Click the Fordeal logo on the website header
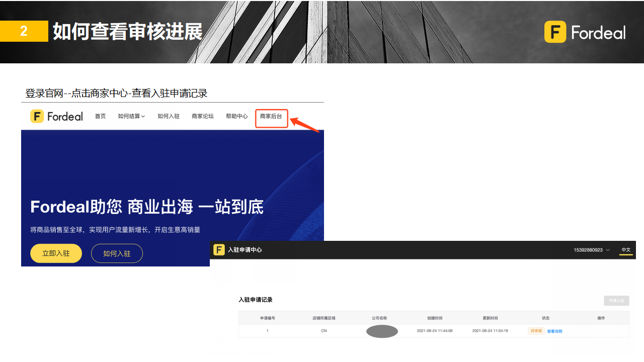Image resolution: width=644 pixels, height=362 pixels. [x=56, y=116]
